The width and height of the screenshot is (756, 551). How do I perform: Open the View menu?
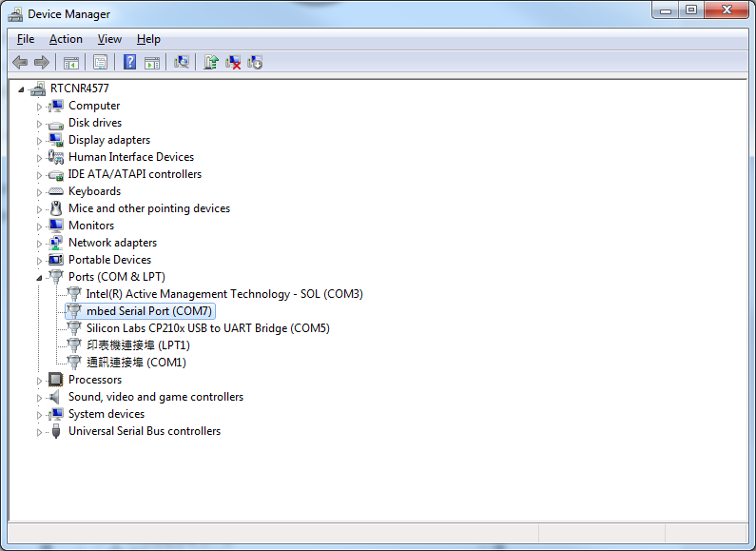coord(109,39)
